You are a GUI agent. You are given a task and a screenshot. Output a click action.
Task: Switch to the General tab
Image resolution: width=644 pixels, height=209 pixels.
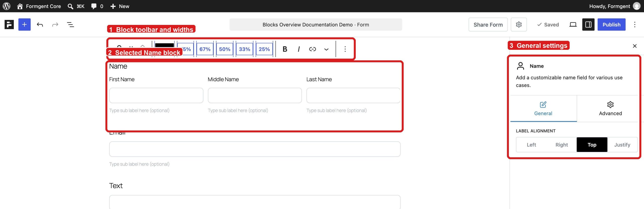(x=543, y=109)
